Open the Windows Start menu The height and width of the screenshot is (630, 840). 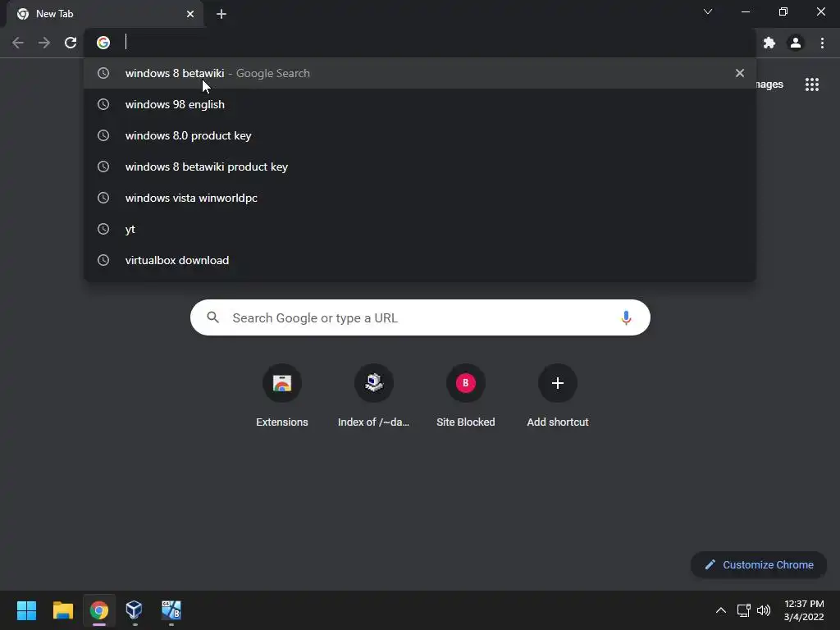26,610
